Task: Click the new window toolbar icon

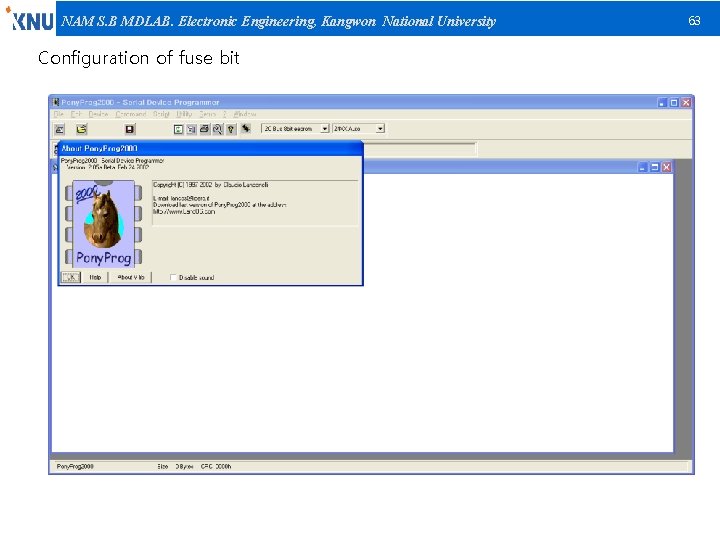Action: [60, 129]
